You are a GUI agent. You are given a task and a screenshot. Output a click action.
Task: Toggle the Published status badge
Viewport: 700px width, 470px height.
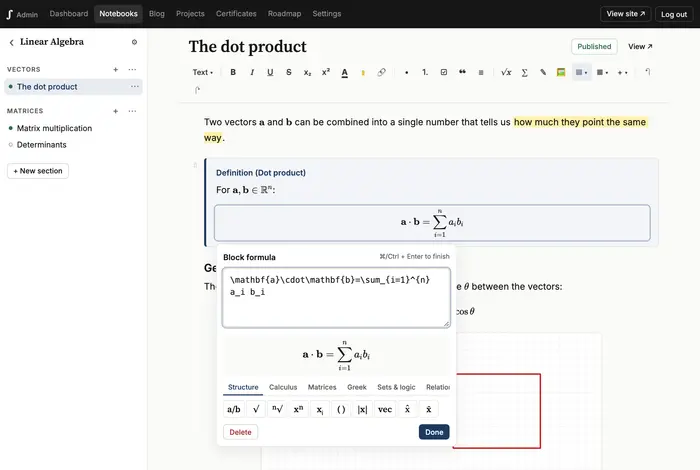click(x=594, y=46)
